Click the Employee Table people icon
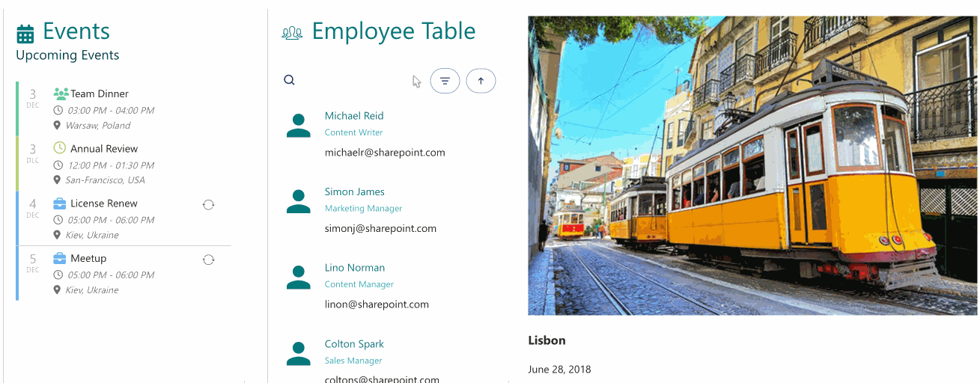The height and width of the screenshot is (383, 980). (292, 32)
